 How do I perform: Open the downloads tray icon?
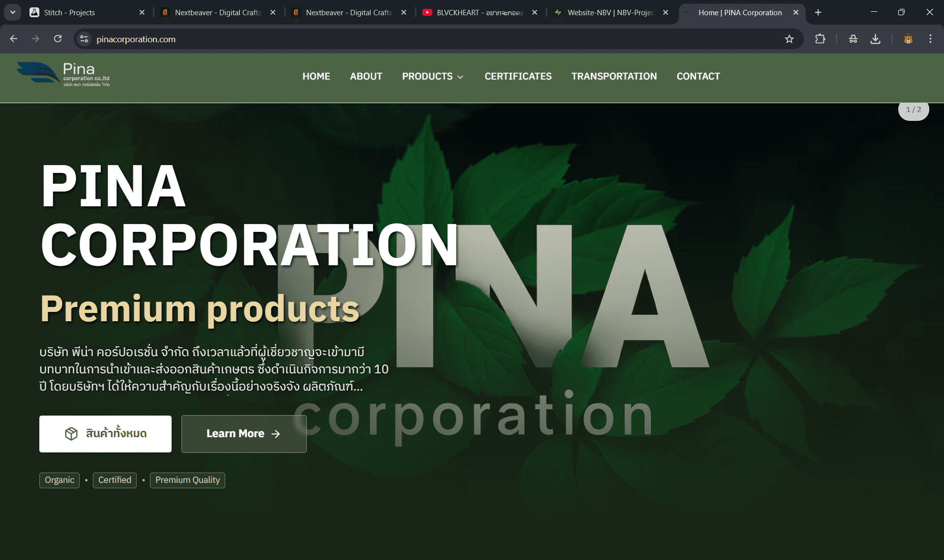pos(875,39)
